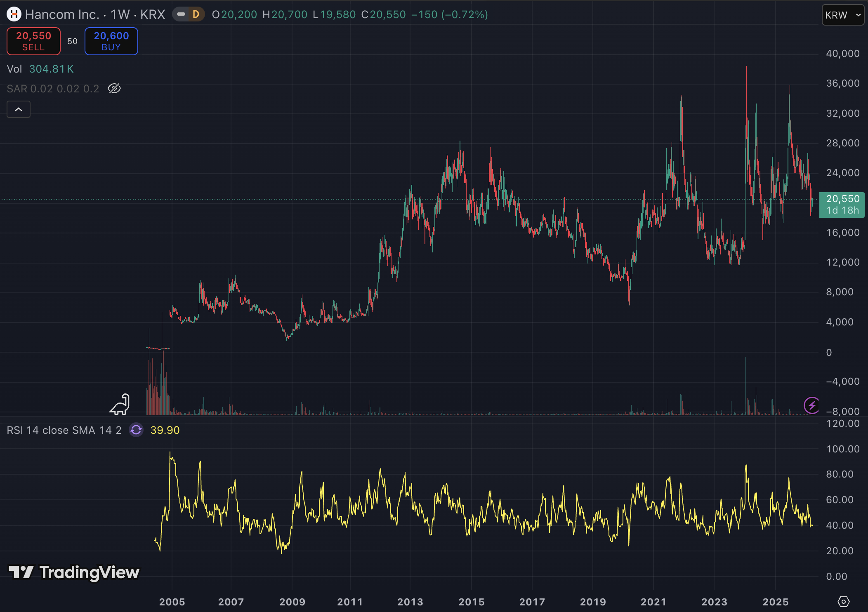Select the Hancom Inc. symbol title

click(62, 14)
